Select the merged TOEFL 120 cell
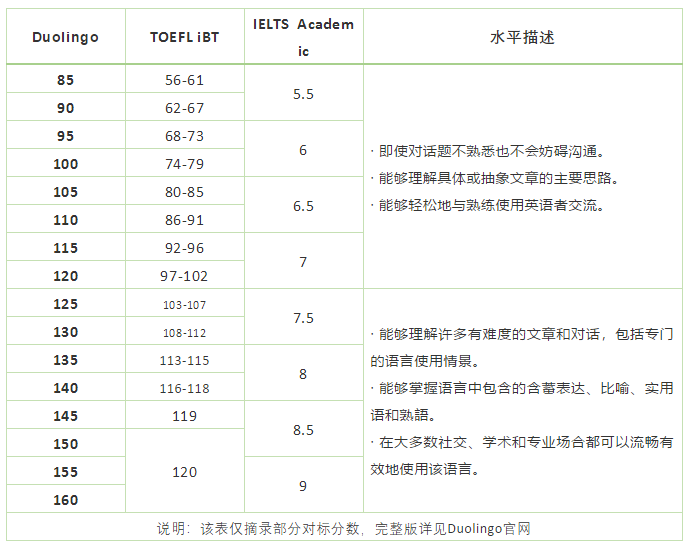 [x=185, y=471]
